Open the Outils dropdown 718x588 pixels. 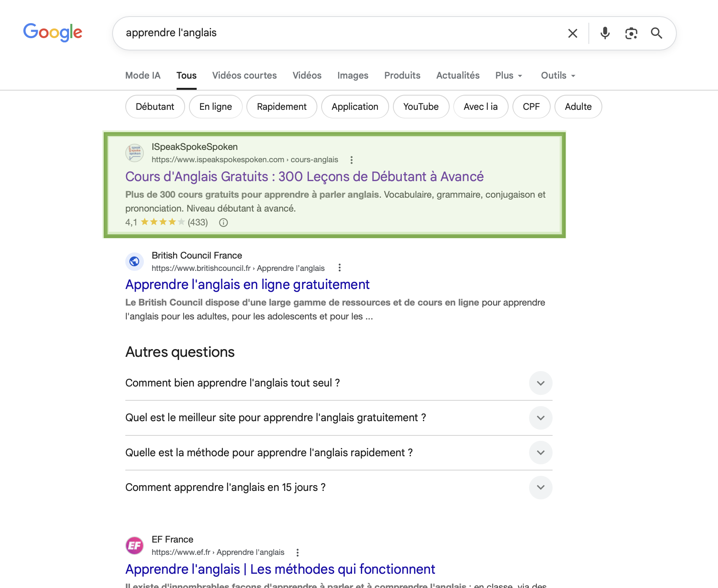coord(557,75)
